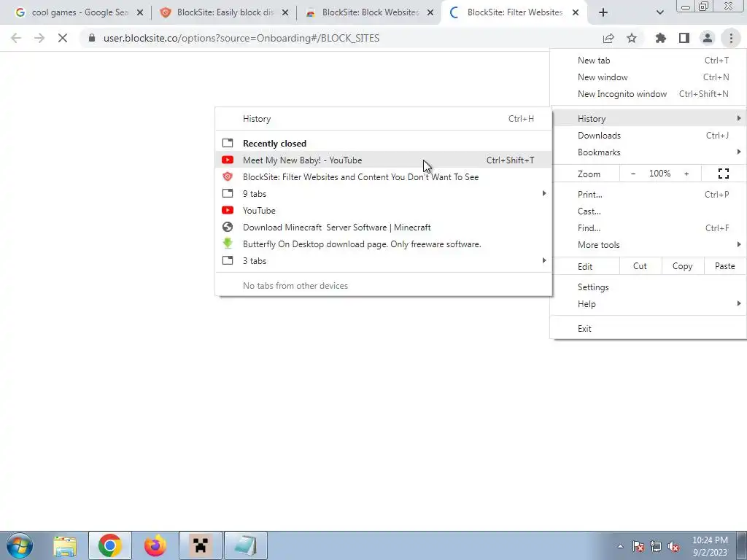This screenshot has height=560, width=747.
Task: Click the muted volume tray icon
Action: [673, 546]
